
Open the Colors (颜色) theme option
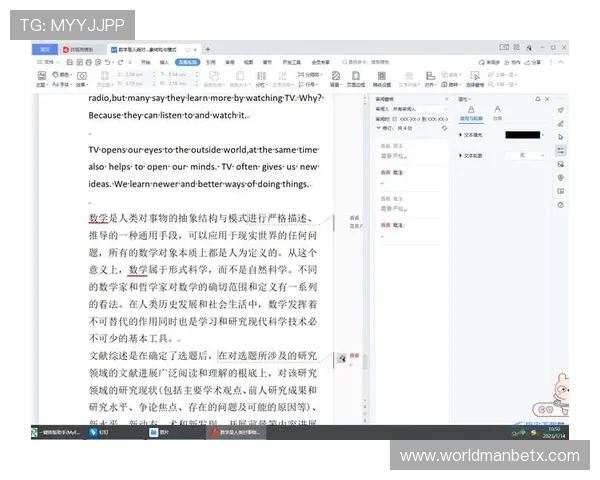(62, 74)
